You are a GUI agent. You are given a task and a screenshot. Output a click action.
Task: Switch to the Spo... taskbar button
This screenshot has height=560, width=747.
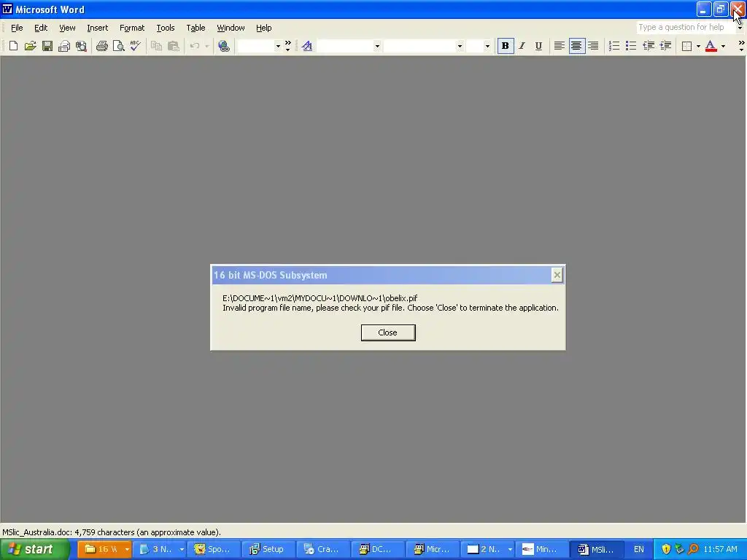(214, 549)
